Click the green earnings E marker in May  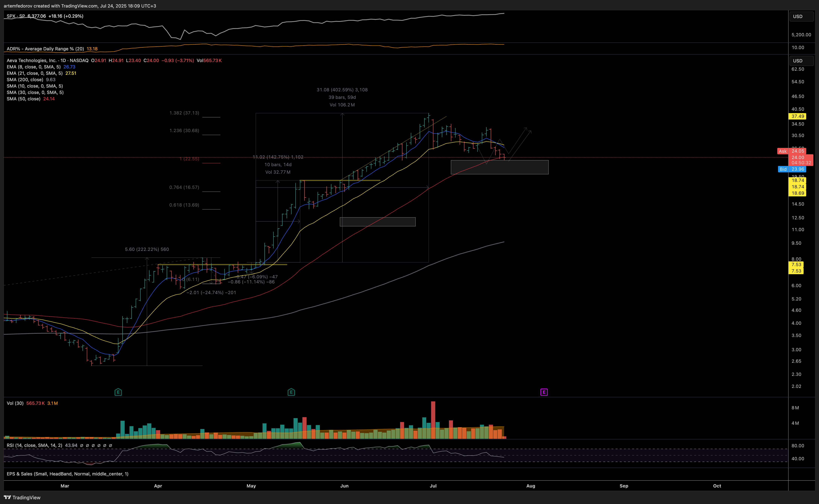pyautogui.click(x=291, y=392)
